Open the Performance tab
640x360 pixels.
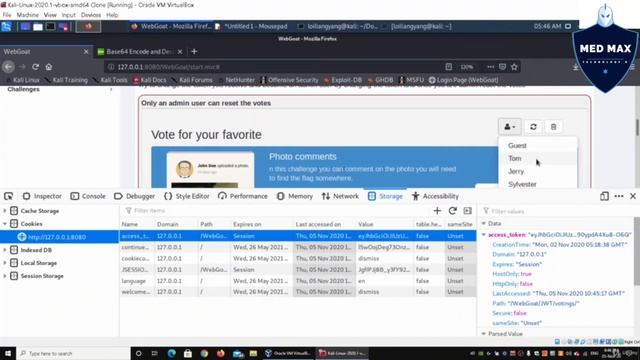click(243, 196)
